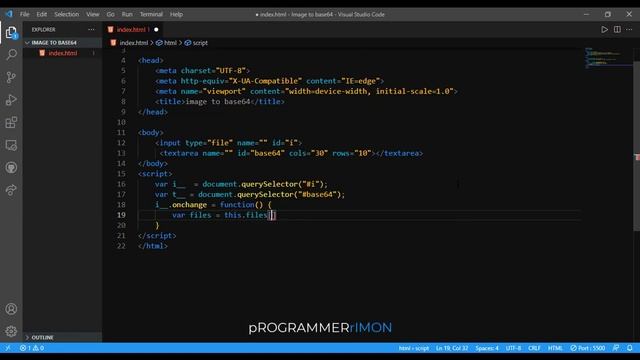
Task: Open the Terminal menu
Action: (x=151, y=14)
